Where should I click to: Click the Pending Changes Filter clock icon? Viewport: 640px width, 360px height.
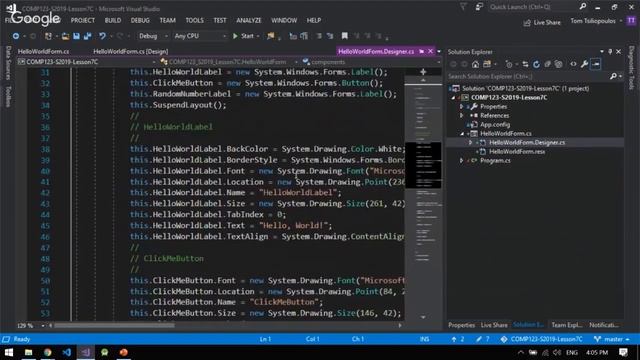coord(509,64)
